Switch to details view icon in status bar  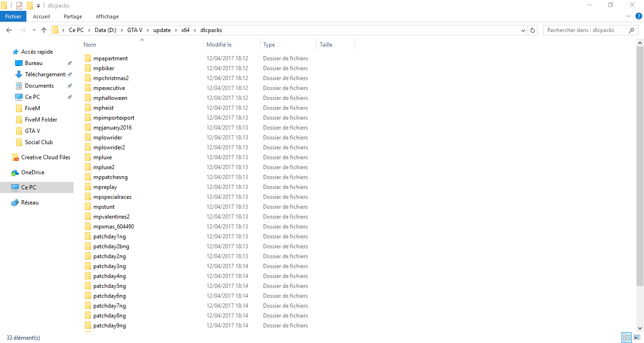627,337
